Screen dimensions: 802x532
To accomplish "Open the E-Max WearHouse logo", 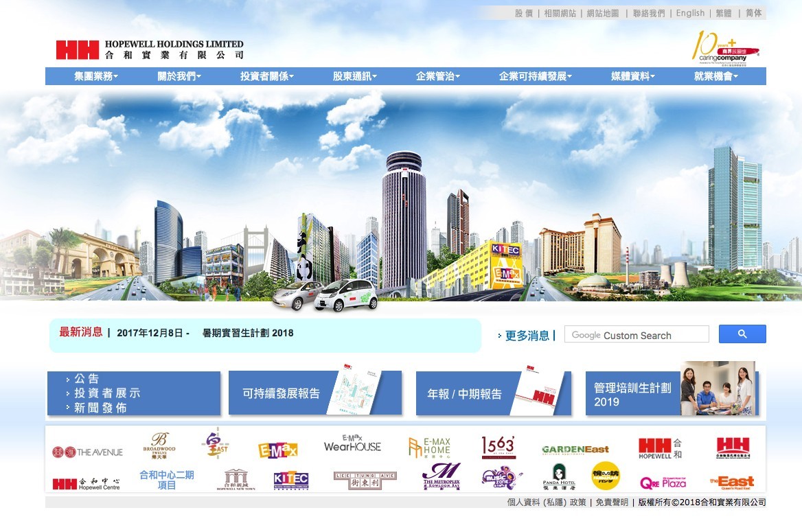I will click(352, 443).
